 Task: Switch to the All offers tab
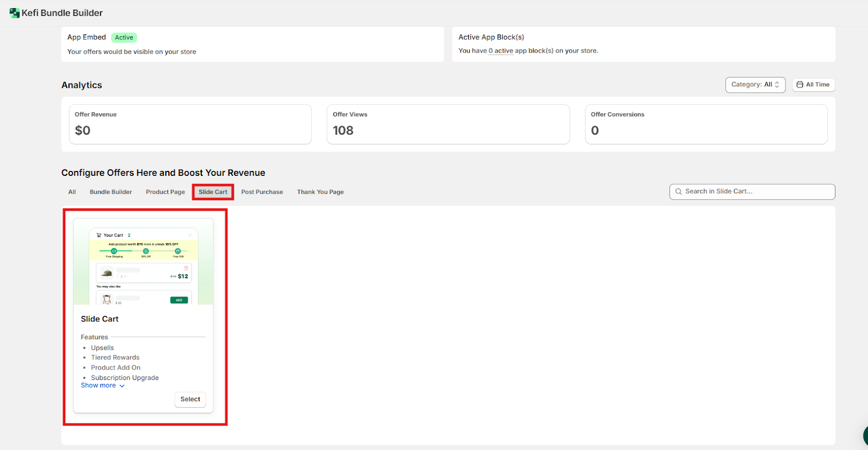coord(72,192)
